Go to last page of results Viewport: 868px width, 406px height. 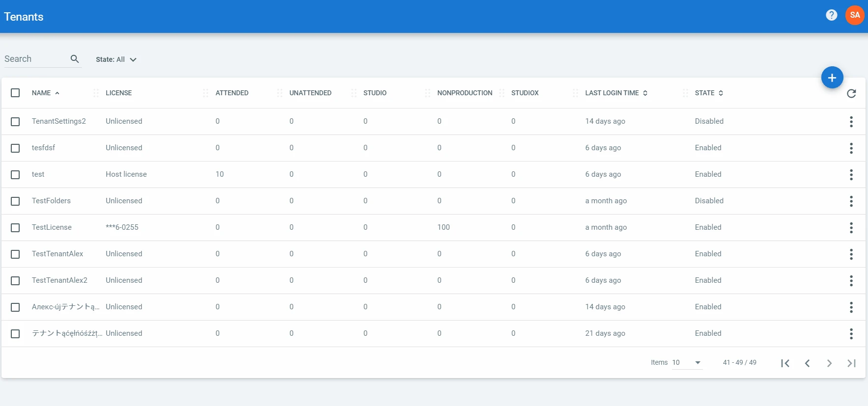coord(851,363)
